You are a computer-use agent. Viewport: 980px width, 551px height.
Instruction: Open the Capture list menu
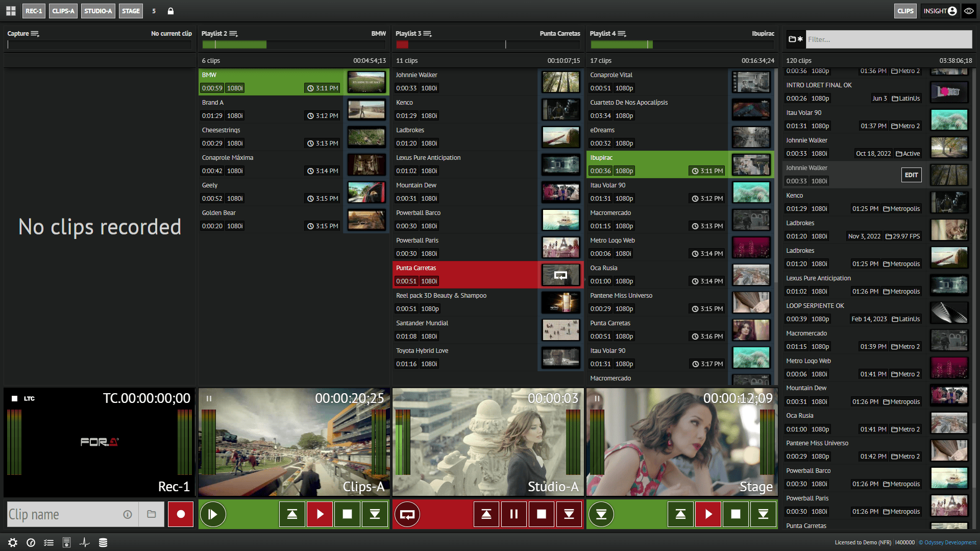pos(35,34)
